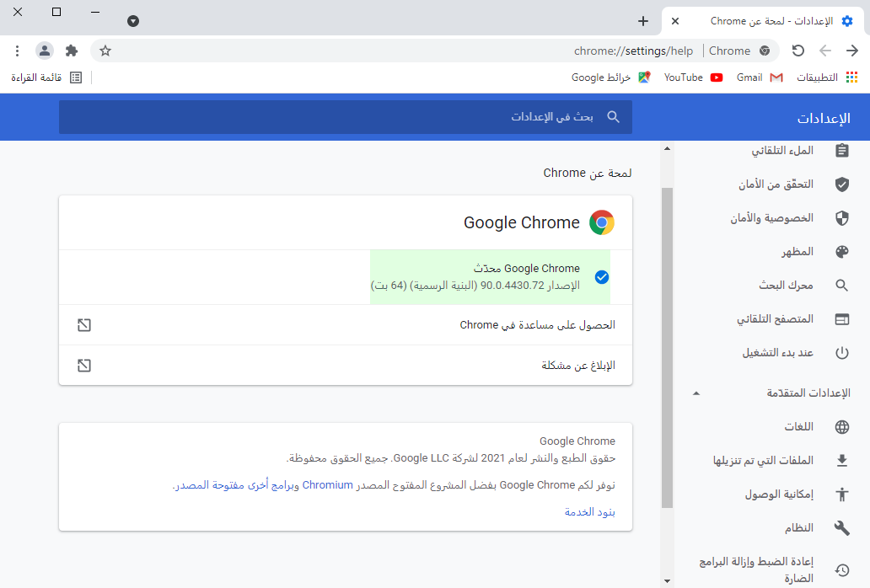Reload the page
The height and width of the screenshot is (588, 870).
pos(797,51)
